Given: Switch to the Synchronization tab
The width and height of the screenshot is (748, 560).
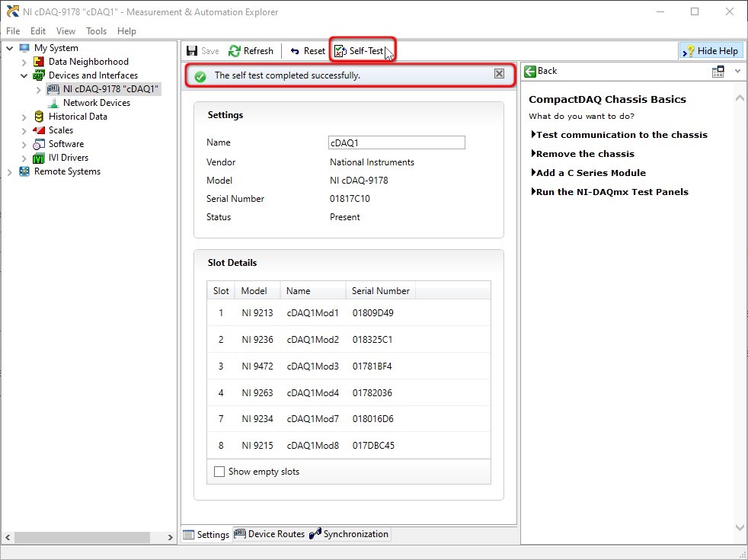Looking at the screenshot, I should 349,534.
